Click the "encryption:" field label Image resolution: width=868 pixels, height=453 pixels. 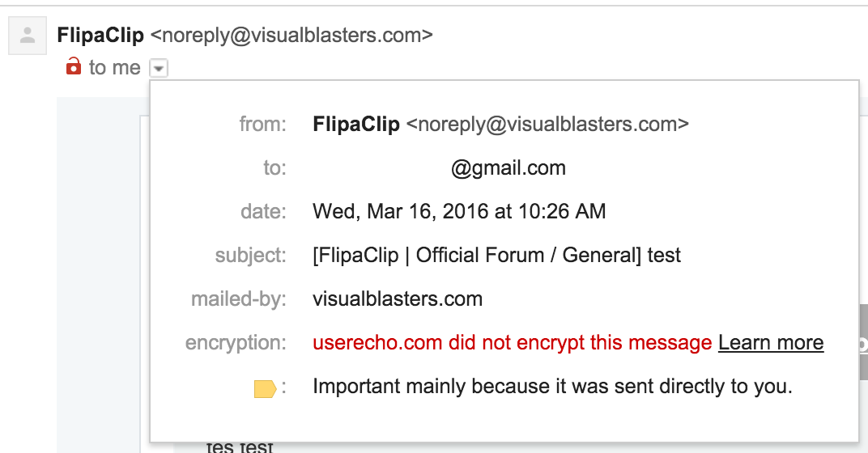coord(236,343)
